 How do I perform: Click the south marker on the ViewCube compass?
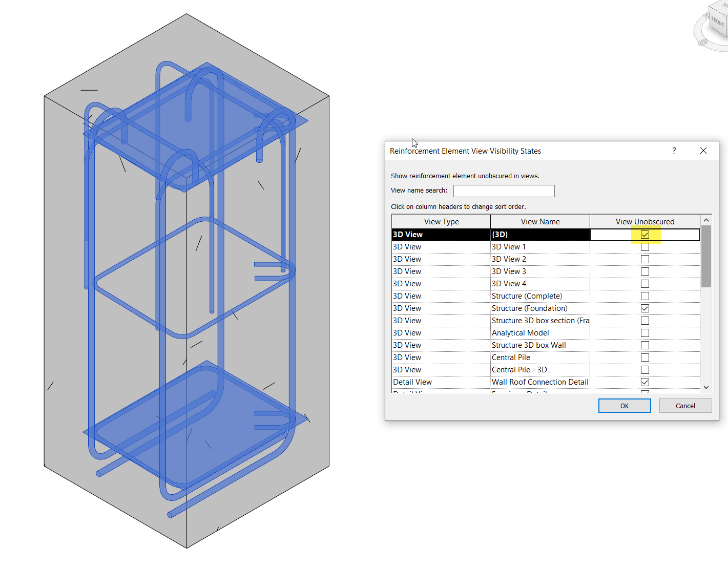703,43
